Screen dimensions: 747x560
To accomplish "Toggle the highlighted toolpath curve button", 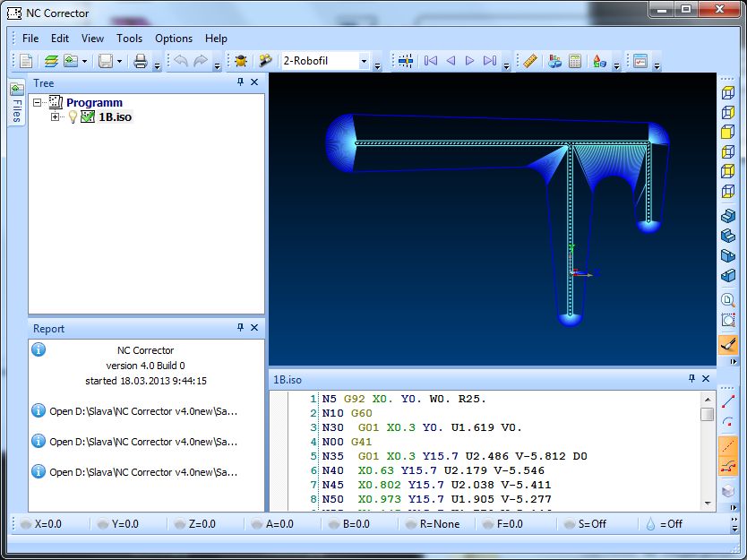I will point(728,466).
